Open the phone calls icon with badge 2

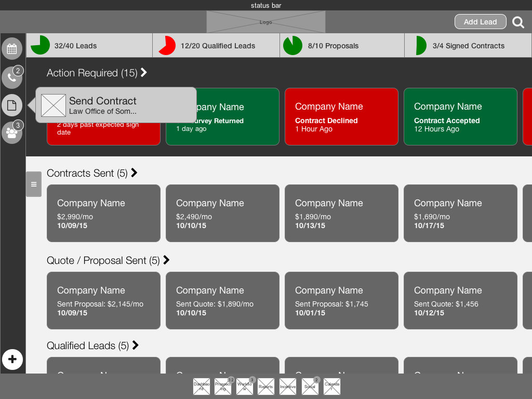[12, 77]
